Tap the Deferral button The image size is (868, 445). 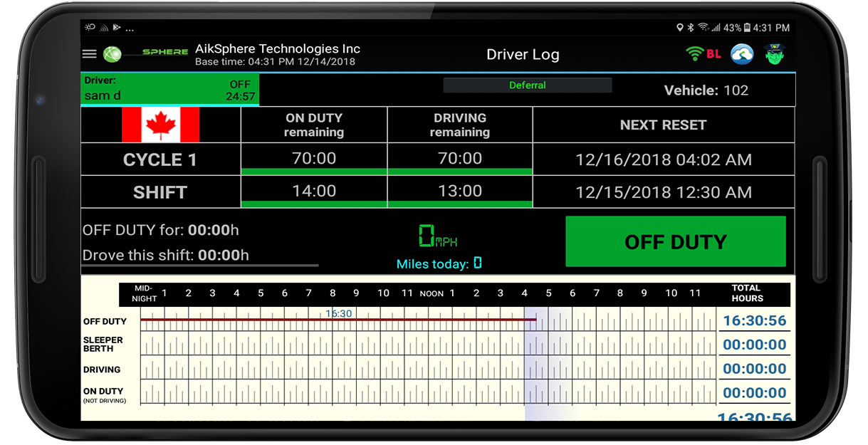click(x=528, y=85)
